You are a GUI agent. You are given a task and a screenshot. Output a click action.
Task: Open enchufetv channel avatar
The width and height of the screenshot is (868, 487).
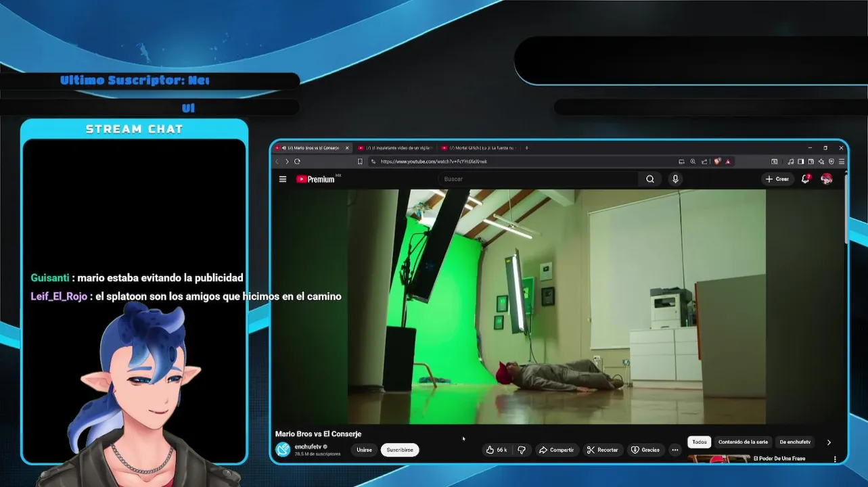pos(283,450)
